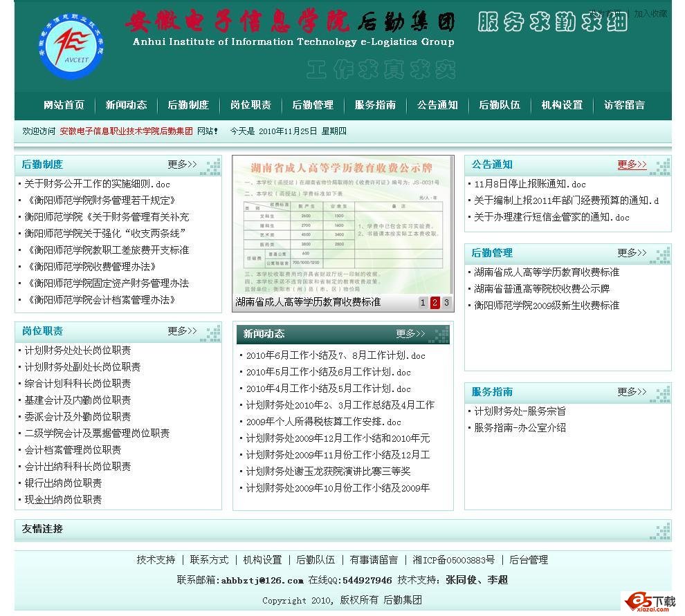
Task: Open 服务指南-办公室介绍
Action: [x=520, y=427]
